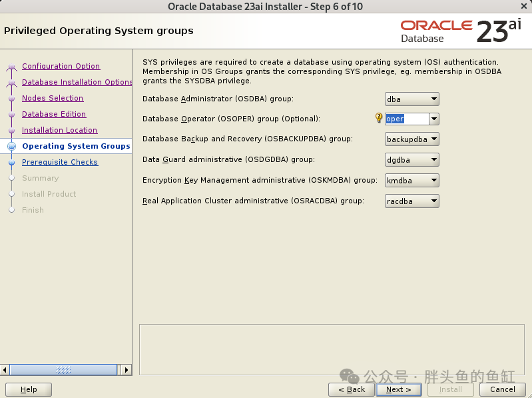Click the sidebar horizontal scrollbar thumb
The image size is (532, 398).
63,370
